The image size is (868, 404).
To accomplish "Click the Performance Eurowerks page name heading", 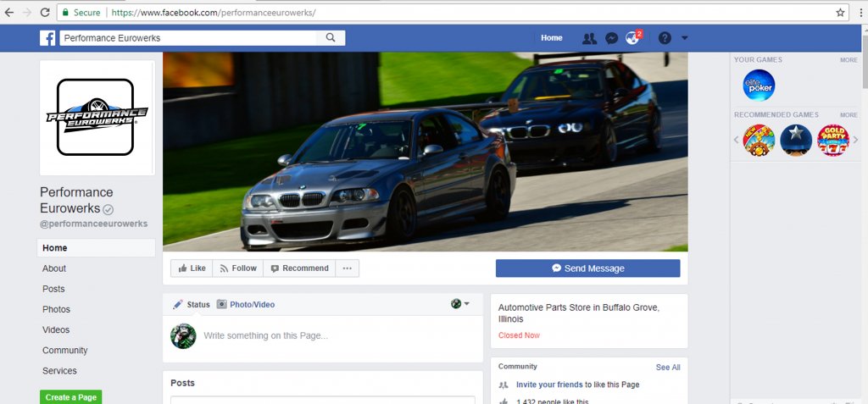I will pos(76,201).
